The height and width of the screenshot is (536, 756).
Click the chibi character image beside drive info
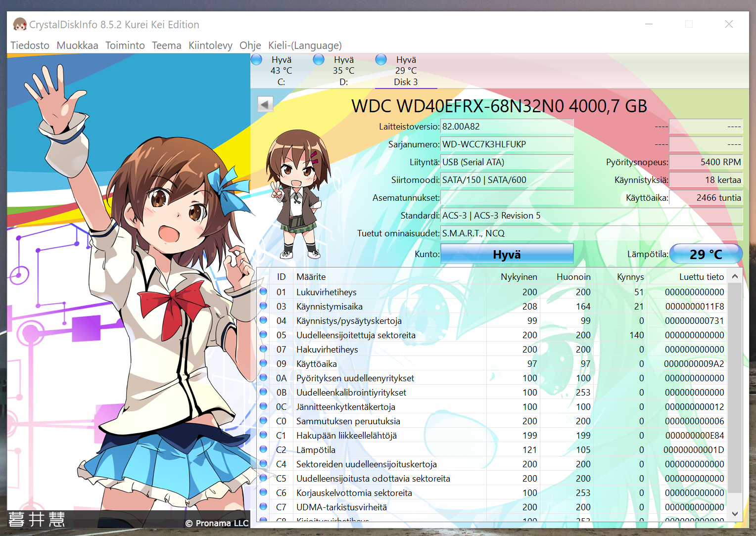coord(297,194)
